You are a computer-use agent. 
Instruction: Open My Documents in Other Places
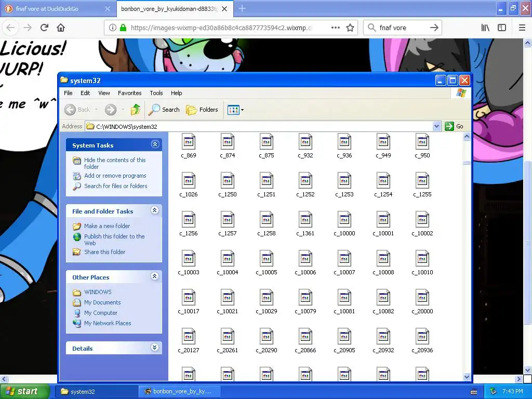pyautogui.click(x=102, y=302)
